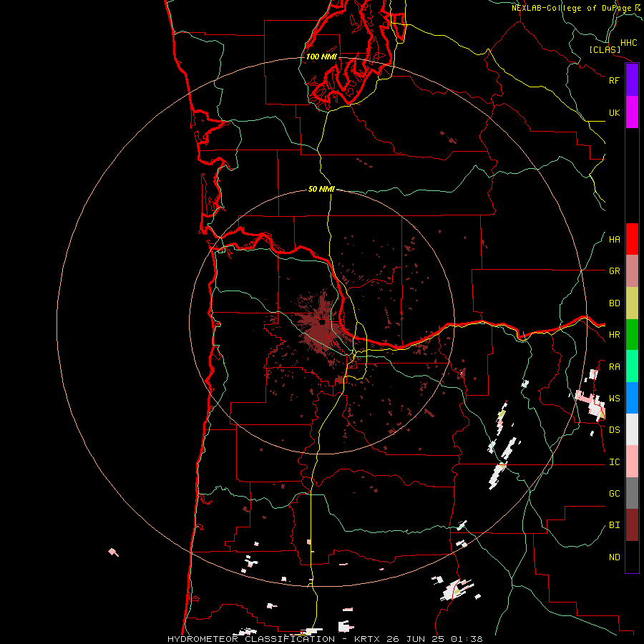Click the HR legend label

[614, 335]
